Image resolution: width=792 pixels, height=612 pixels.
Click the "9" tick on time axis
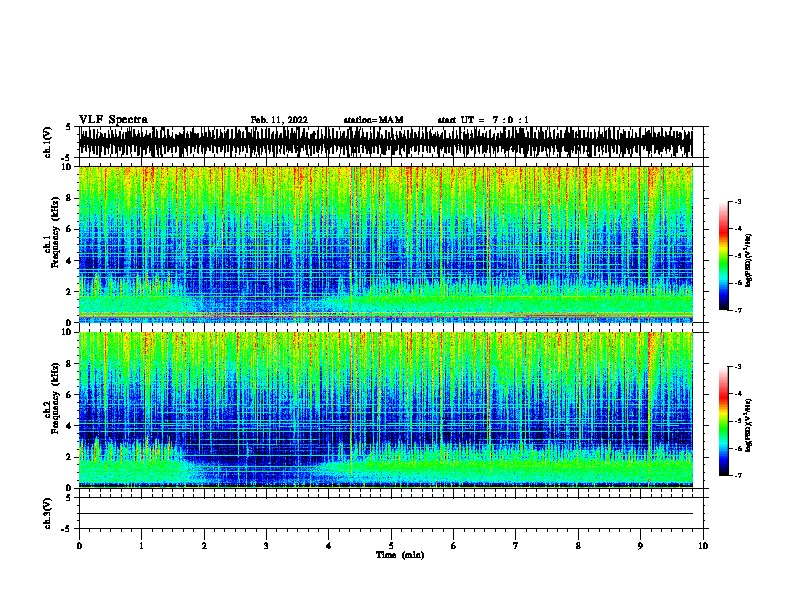640,546
